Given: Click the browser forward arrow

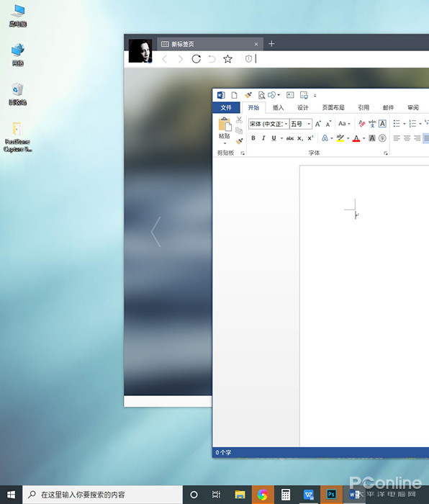Looking at the screenshot, I should pos(180,59).
